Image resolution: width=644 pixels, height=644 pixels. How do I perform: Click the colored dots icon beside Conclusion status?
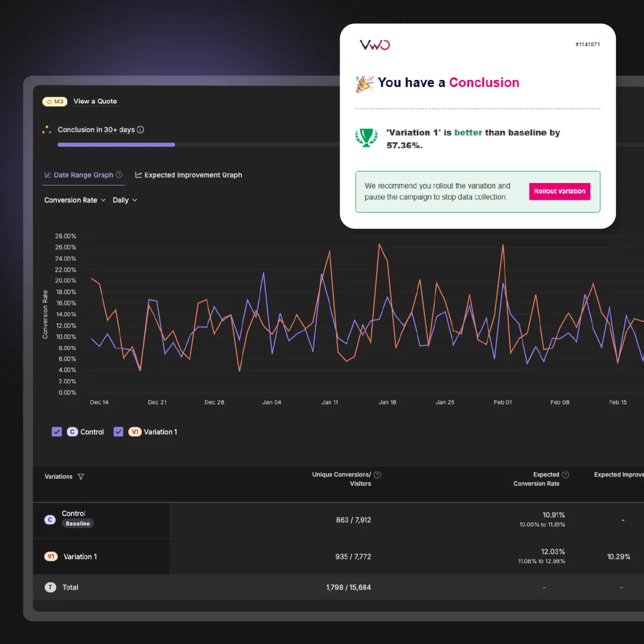[x=47, y=130]
